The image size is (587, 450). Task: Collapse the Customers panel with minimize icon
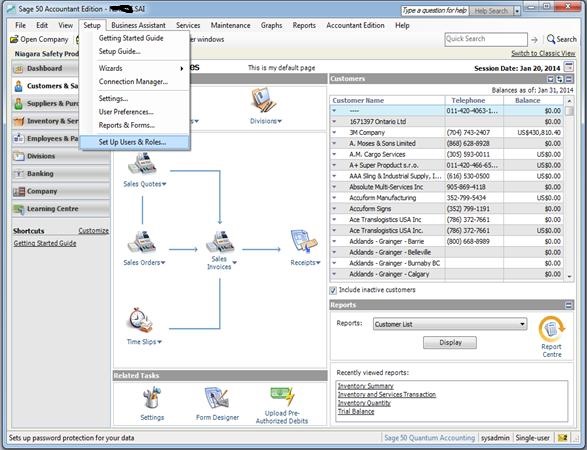tap(569, 79)
